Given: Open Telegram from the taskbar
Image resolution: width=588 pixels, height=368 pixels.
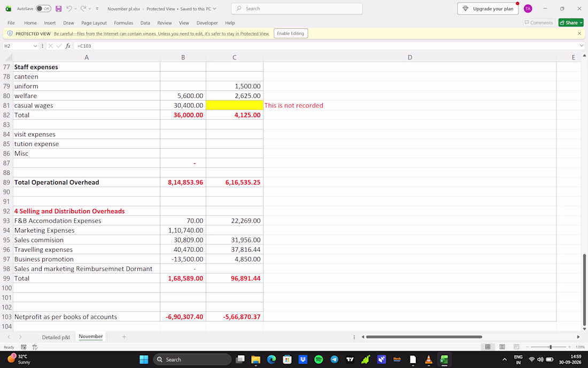Looking at the screenshot, I should coord(335,359).
